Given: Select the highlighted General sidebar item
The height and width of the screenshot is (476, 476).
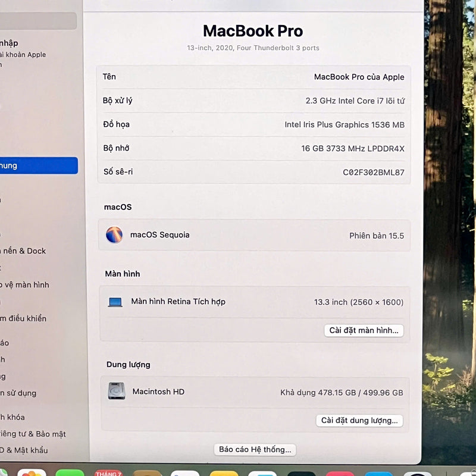Looking at the screenshot, I should [36, 165].
